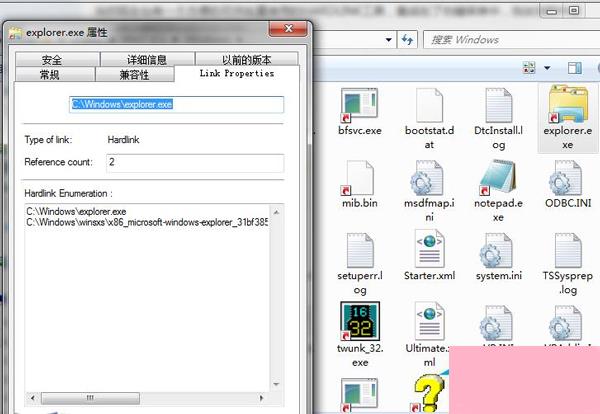
Task: Toggle the preview pane icon in Explorer
Action: [x=575, y=68]
